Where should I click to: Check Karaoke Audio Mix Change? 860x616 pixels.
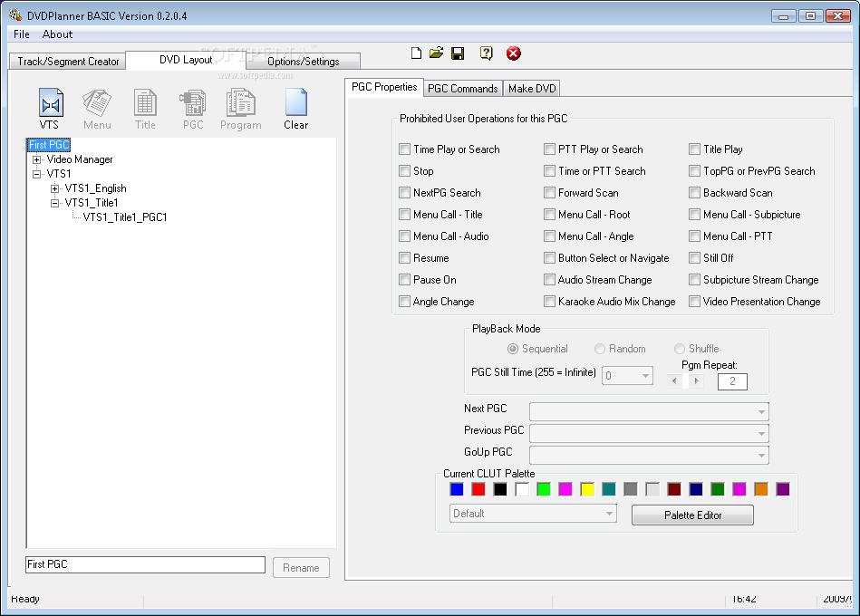(549, 302)
